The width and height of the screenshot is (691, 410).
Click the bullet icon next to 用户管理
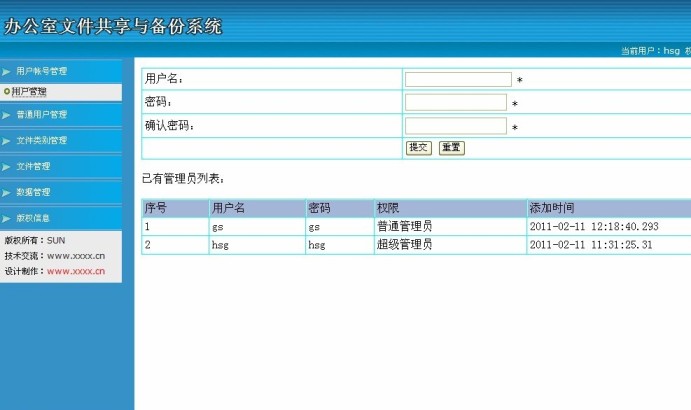click(7, 92)
